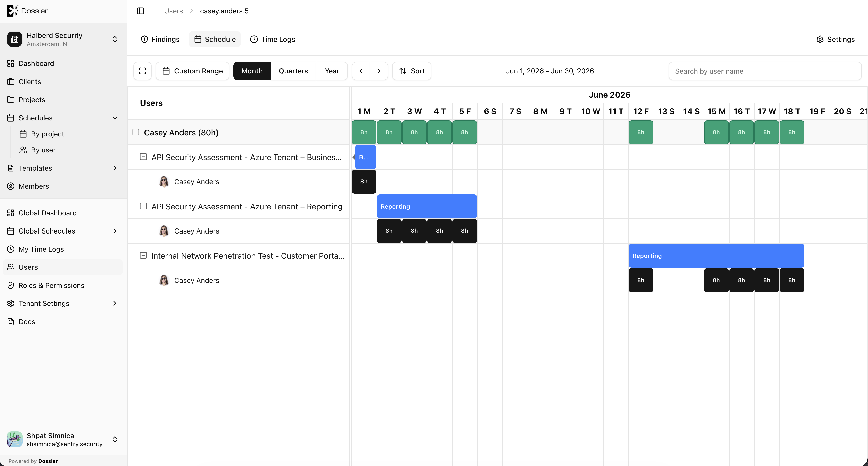Click the Time Logs clock icon
This screenshot has height=466, width=868.
coord(254,40)
